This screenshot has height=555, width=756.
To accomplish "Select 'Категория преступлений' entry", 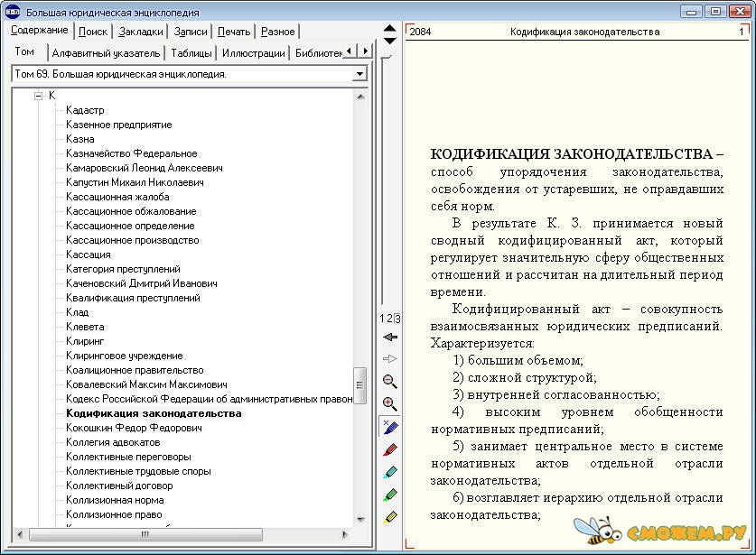I will [123, 269].
